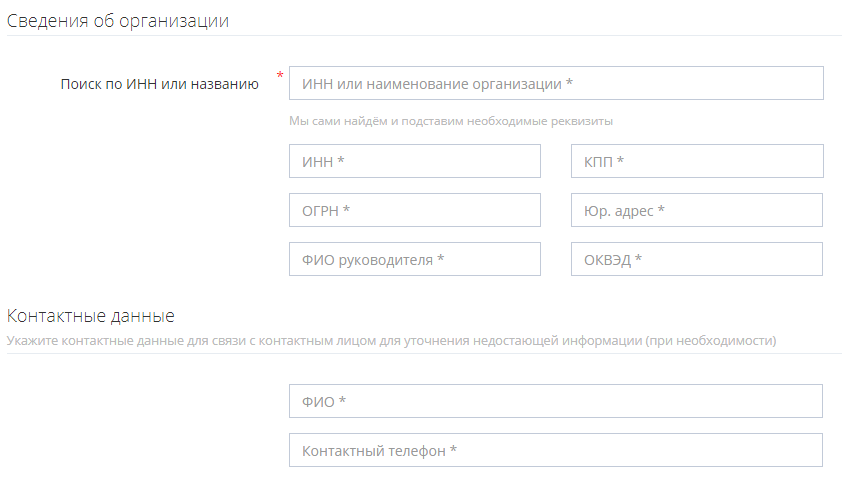The image size is (842, 496).
Task: Click the Юр. адрес field
Action: [x=696, y=210]
